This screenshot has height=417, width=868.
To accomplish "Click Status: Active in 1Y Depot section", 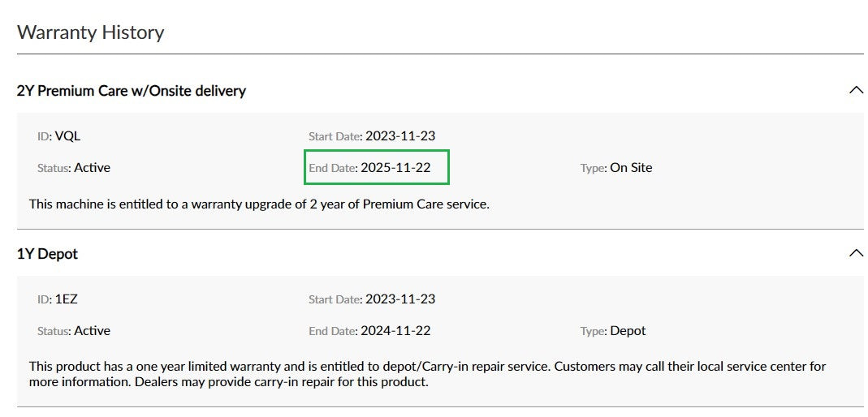I will click(x=74, y=331).
